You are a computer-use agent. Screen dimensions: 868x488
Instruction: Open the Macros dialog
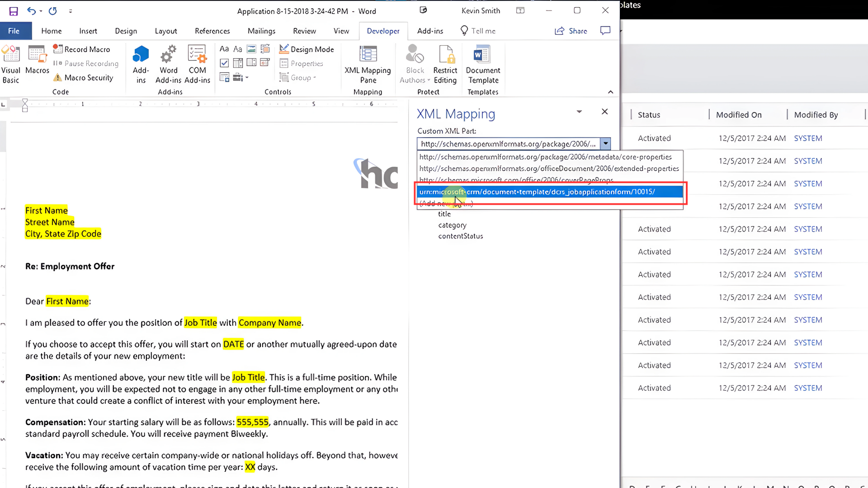[x=37, y=60]
